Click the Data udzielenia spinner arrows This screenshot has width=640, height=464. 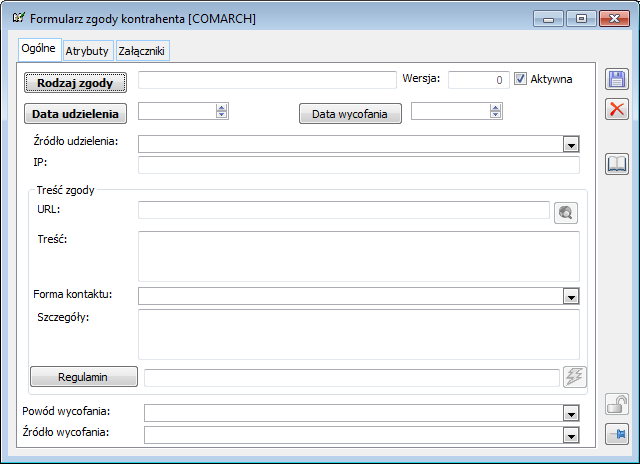pos(222,111)
